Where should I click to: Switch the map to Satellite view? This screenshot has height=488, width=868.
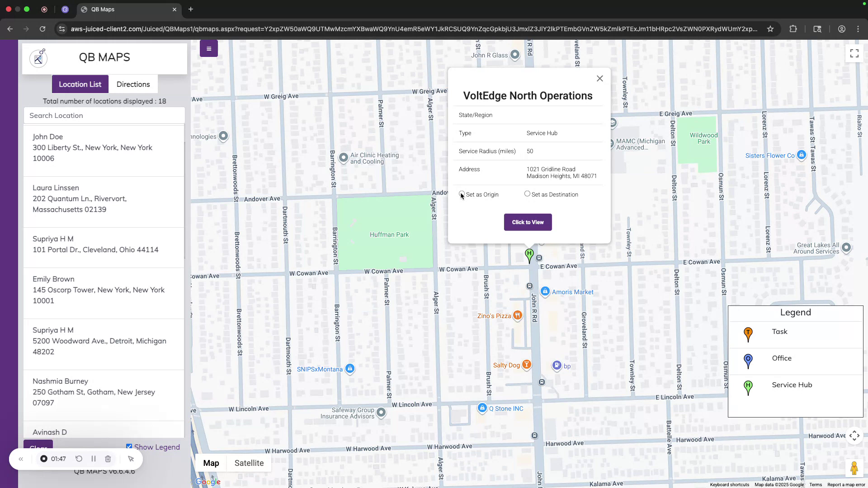pyautogui.click(x=249, y=463)
